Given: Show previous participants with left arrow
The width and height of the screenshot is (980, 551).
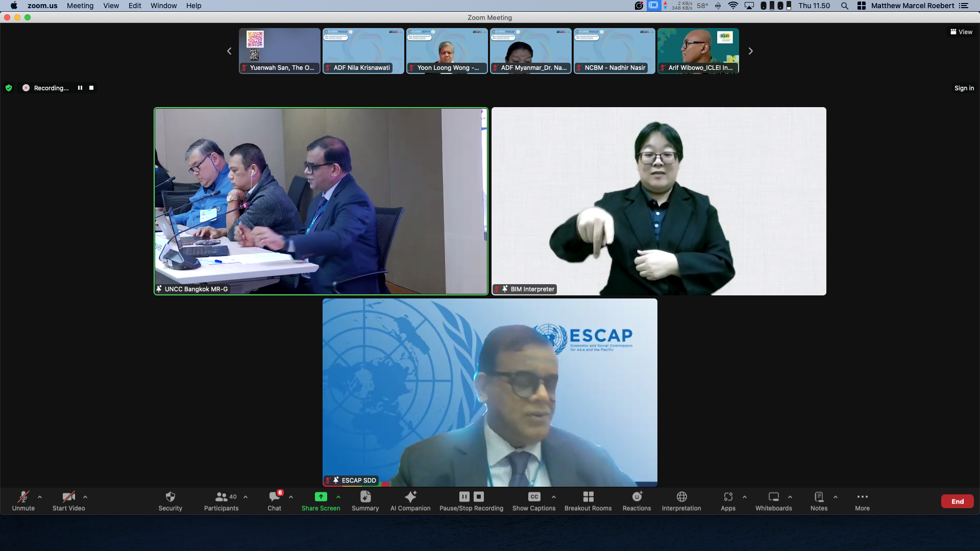Looking at the screenshot, I should click(x=229, y=51).
